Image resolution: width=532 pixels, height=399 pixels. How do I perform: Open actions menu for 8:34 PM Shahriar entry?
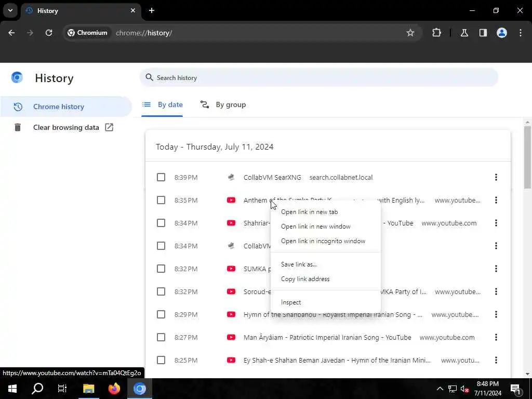tap(496, 223)
